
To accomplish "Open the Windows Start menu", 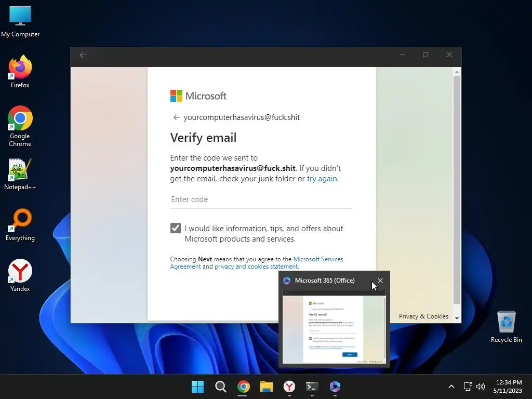I will [x=197, y=387].
